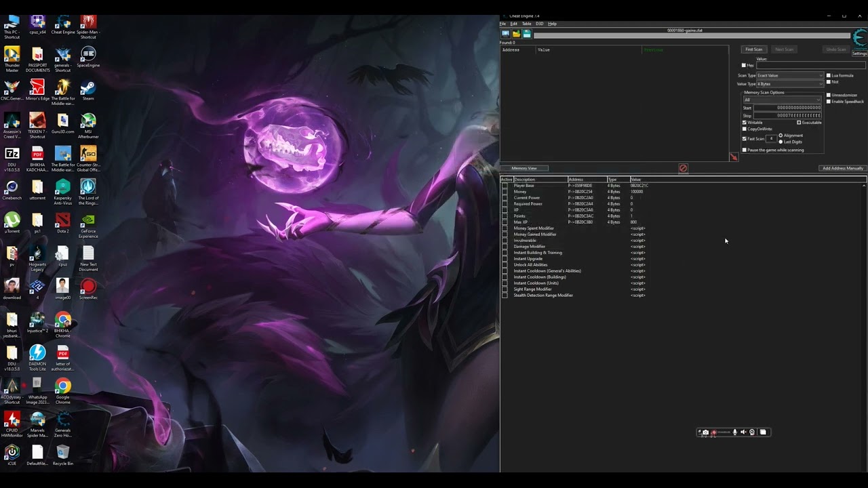Activate the Money cheat entry checkbox
The height and width of the screenshot is (488, 868).
click(x=505, y=192)
